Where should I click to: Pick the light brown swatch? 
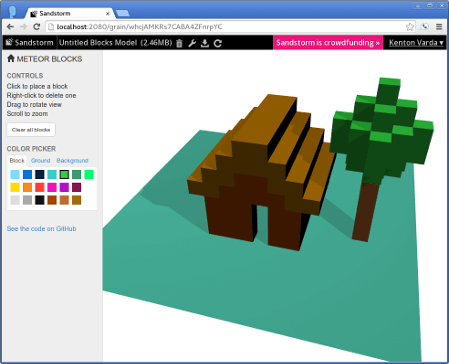(x=64, y=200)
